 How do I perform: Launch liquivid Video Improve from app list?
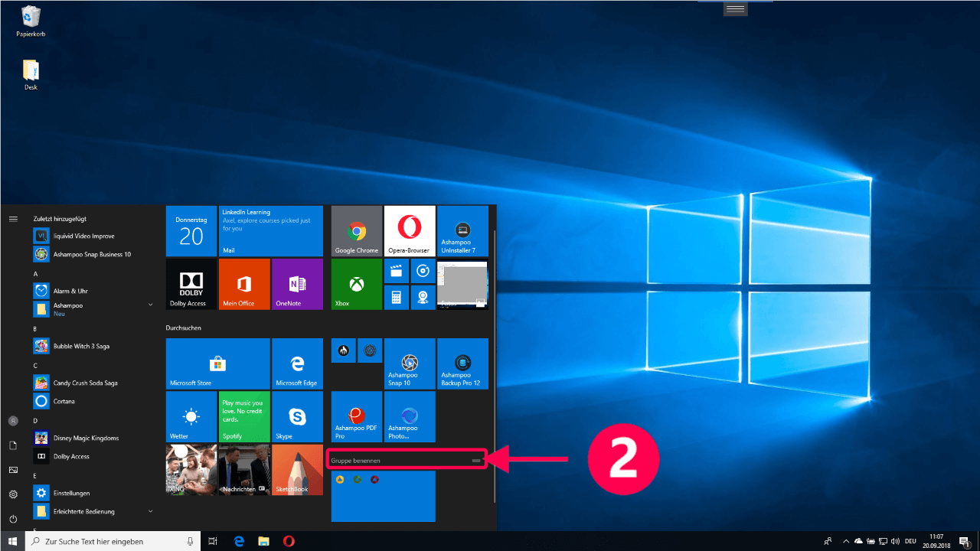(x=93, y=236)
